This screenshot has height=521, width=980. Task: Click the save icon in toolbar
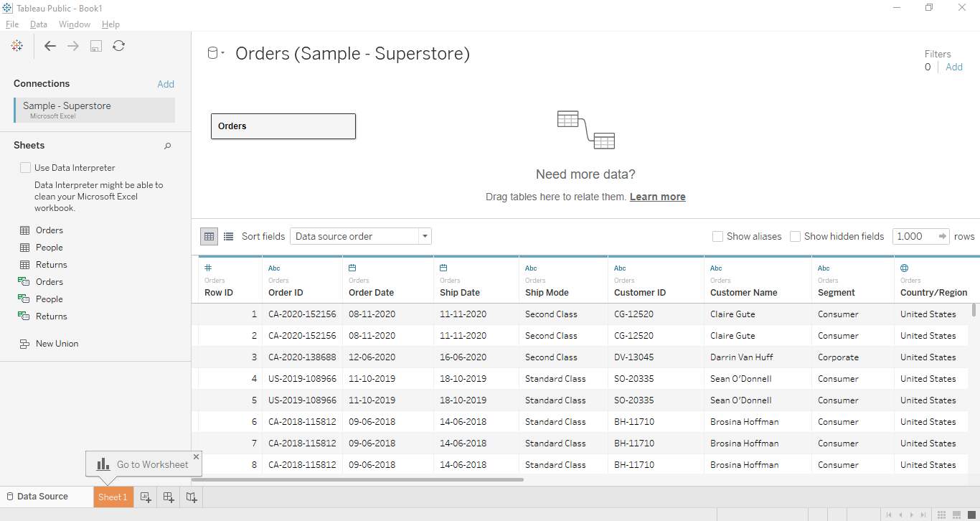(x=96, y=46)
